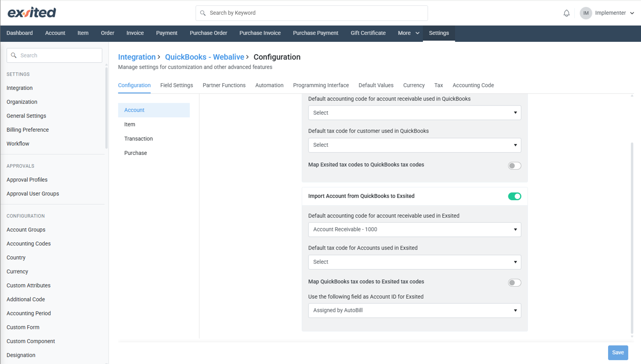Save the configuration

(x=618, y=352)
